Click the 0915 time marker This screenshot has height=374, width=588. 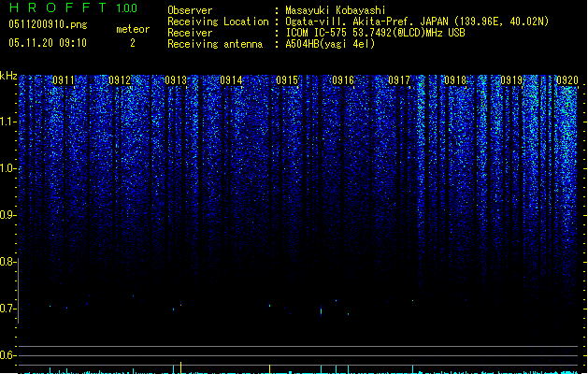[287, 80]
